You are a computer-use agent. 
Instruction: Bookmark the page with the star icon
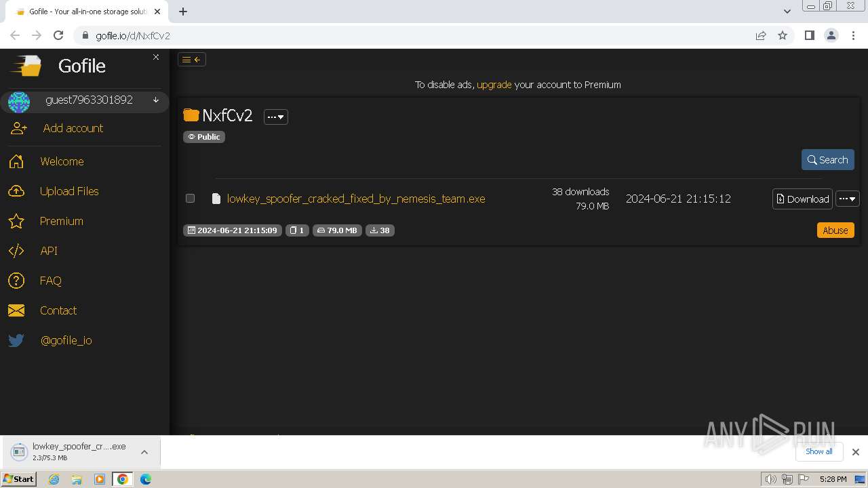783,35
